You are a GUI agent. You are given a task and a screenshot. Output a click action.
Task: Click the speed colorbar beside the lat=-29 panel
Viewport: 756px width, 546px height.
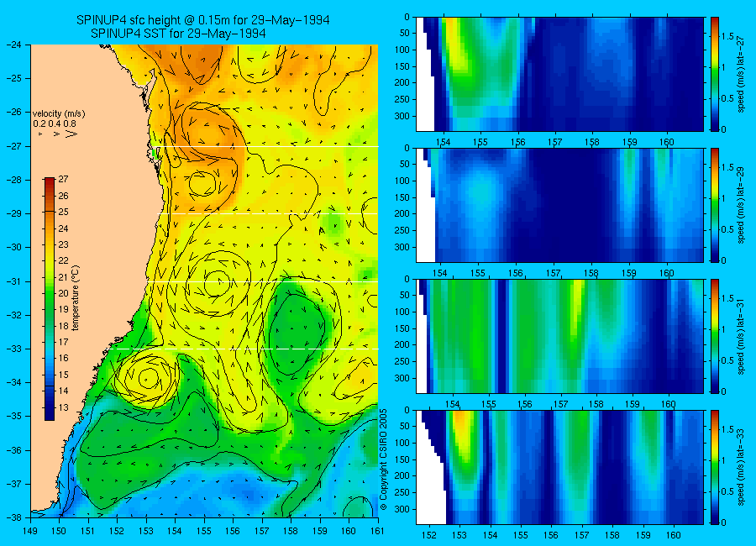tap(715, 206)
